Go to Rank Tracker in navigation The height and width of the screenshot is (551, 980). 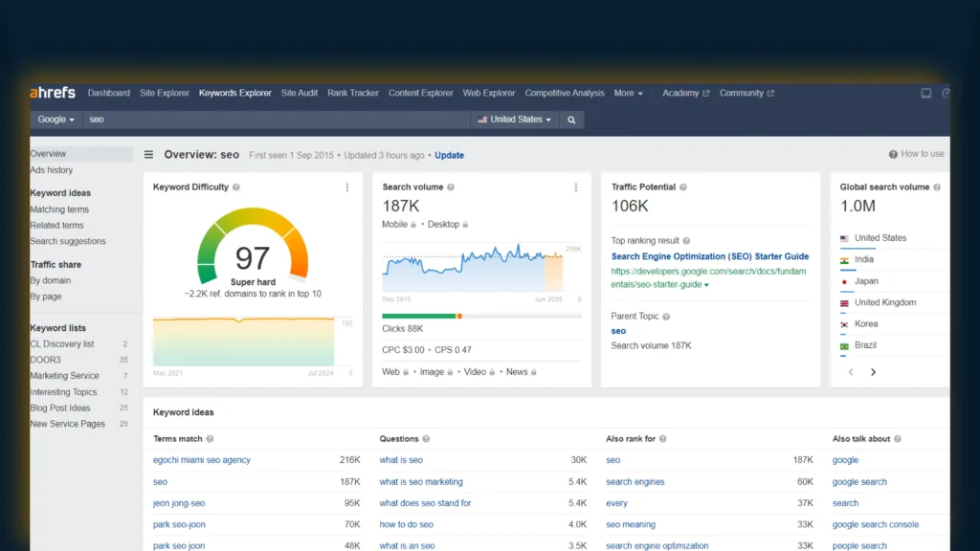pyautogui.click(x=353, y=93)
